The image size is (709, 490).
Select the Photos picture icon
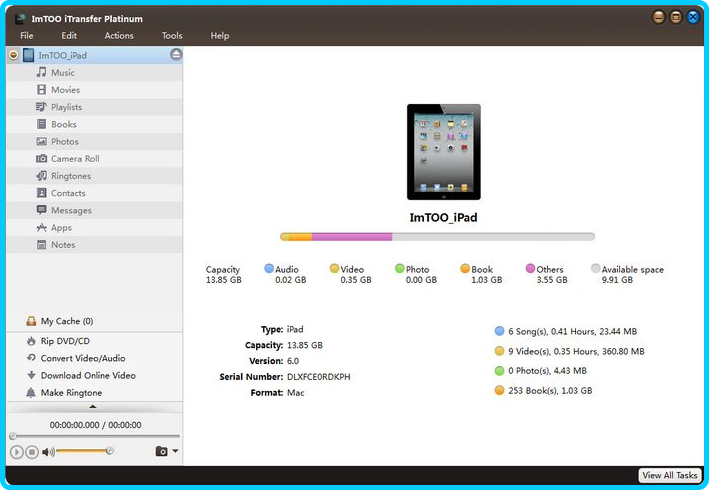(x=42, y=141)
